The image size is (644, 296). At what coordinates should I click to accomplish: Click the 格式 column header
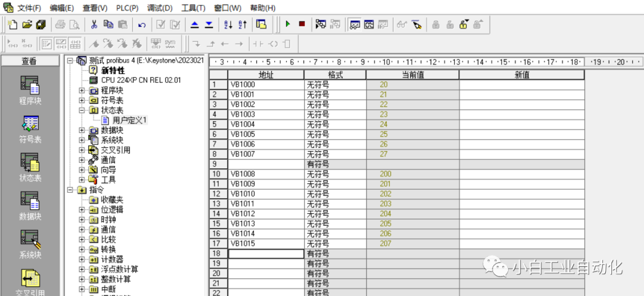point(335,75)
